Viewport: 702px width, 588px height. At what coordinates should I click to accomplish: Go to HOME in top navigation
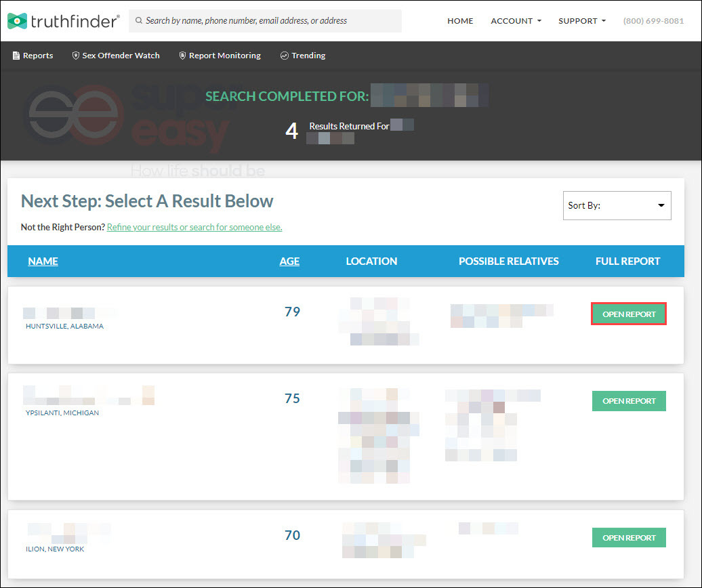460,21
